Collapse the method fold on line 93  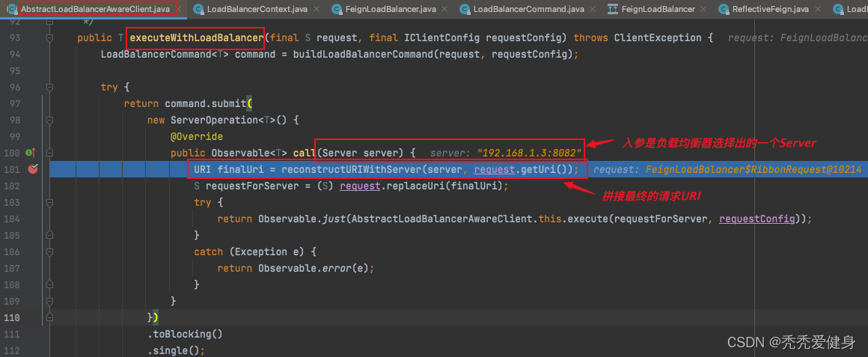click(50, 37)
